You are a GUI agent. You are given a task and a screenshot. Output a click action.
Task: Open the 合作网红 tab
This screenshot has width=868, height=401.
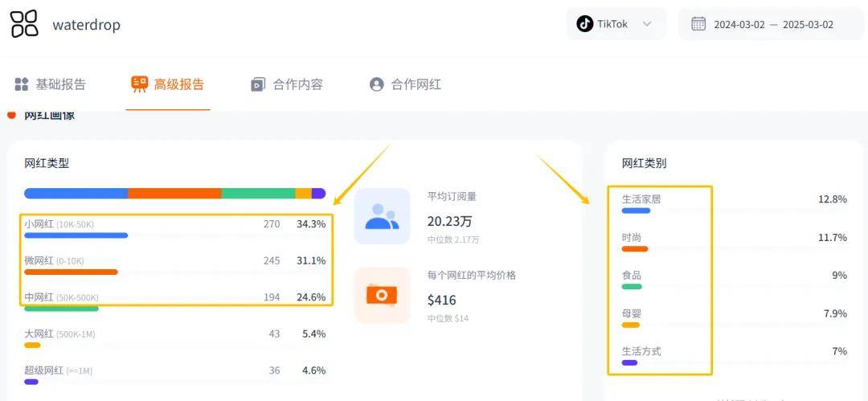point(416,84)
